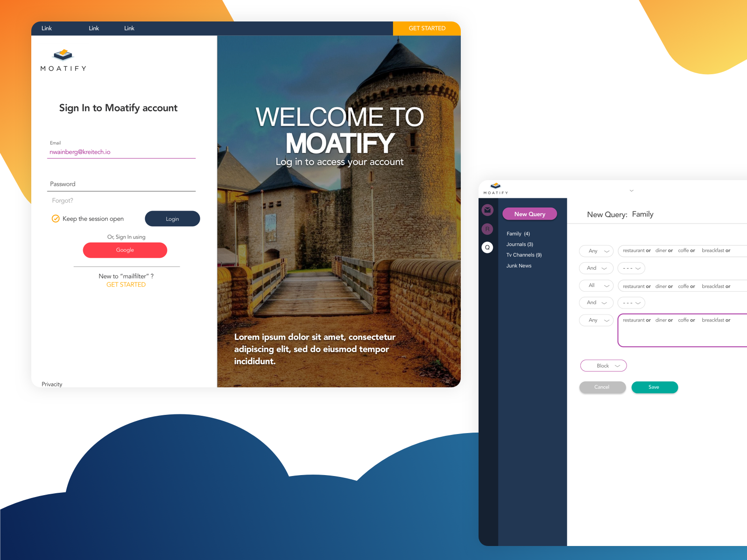Select the Family (4) query in the sidebar
Viewport: 747px width, 560px height.
[518, 234]
